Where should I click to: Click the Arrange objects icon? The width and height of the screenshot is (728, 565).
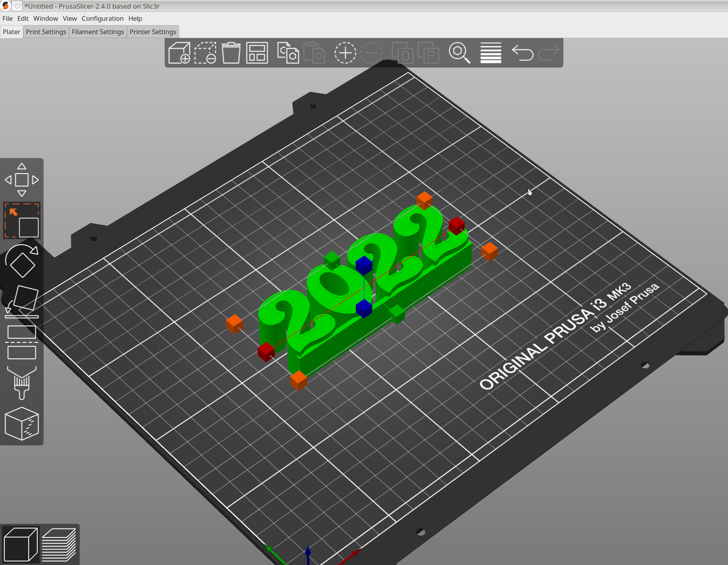coord(257,53)
